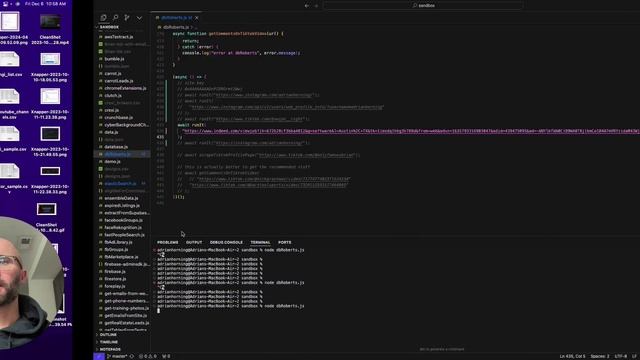Click in the terminal at the cursor prompt
The height and width of the screenshot is (360, 640).
pos(159,311)
